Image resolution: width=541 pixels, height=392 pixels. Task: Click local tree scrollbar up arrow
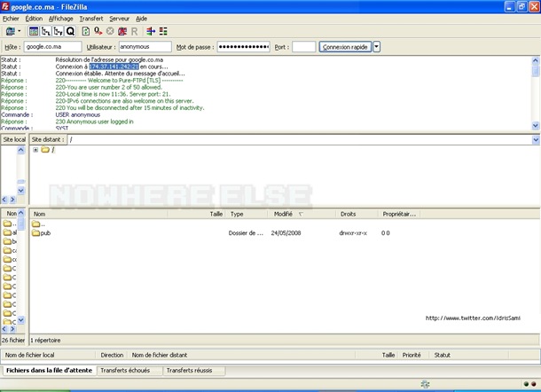pos(20,150)
